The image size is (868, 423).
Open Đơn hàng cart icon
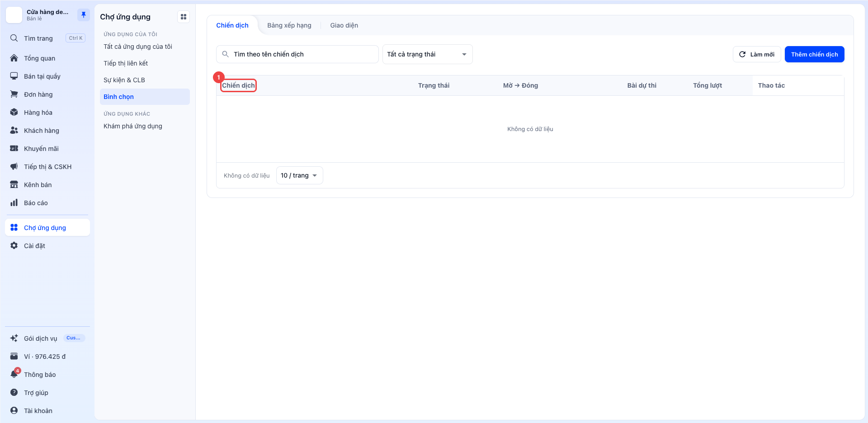(14, 94)
